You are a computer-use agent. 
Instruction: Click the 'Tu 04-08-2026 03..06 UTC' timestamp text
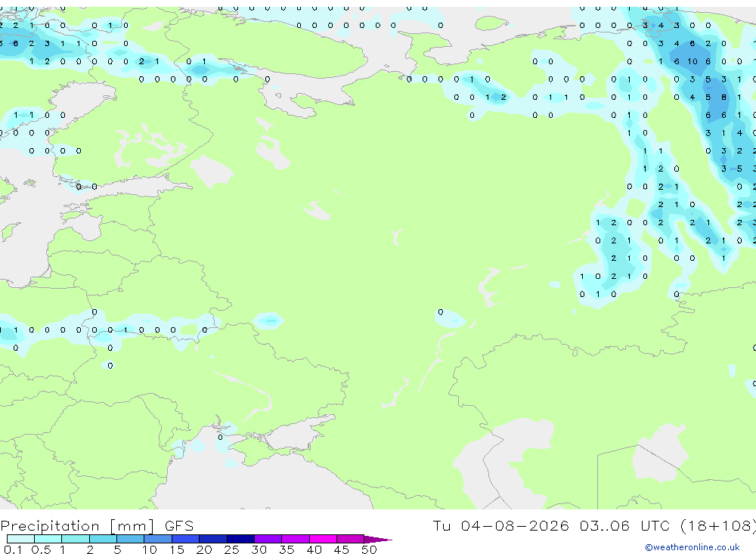coord(553,525)
